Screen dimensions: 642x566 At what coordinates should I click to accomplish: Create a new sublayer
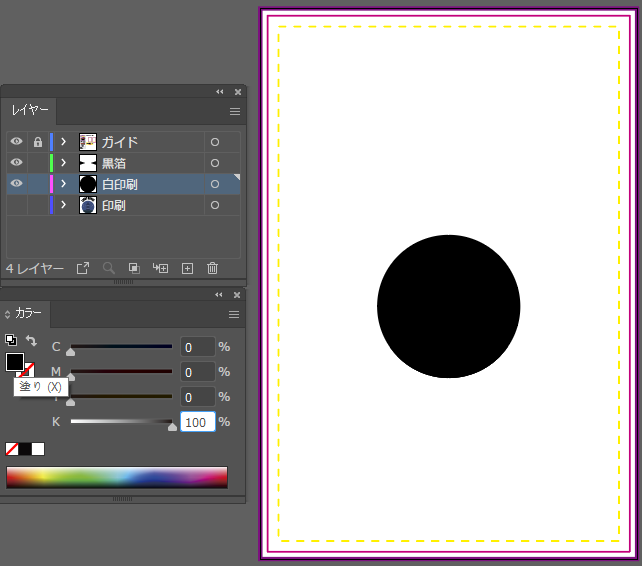click(x=160, y=268)
